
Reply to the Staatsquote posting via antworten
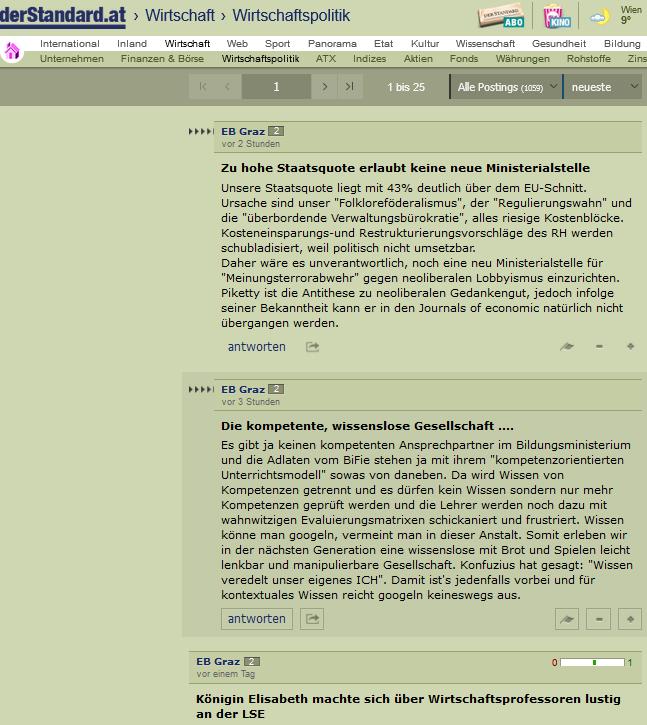point(257,347)
